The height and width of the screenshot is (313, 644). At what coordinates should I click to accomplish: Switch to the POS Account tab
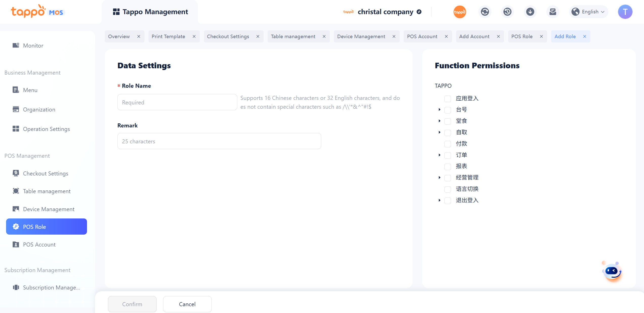[x=422, y=36]
